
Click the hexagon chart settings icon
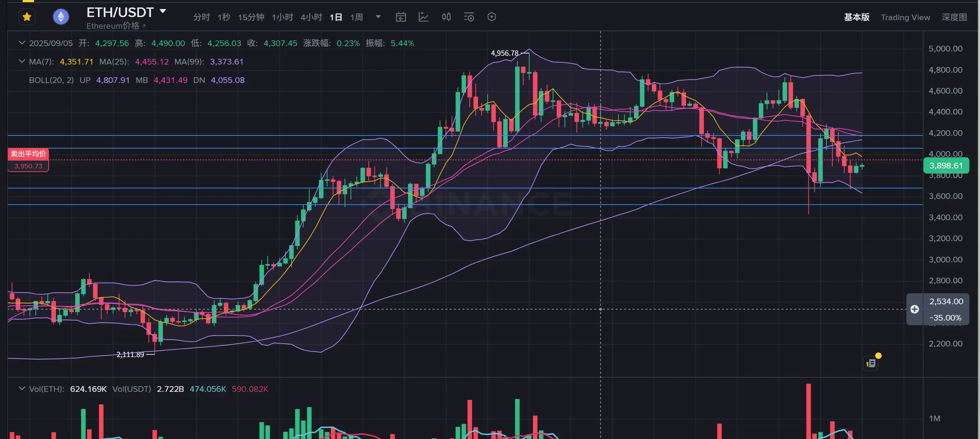[x=491, y=17]
